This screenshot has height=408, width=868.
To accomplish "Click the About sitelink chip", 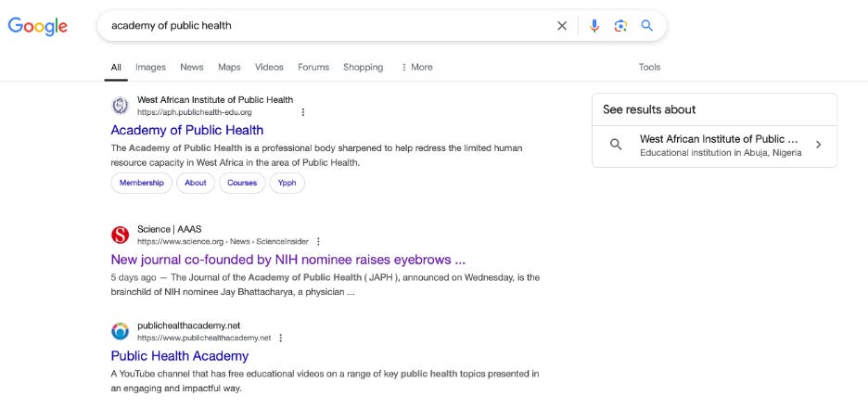I will tap(196, 183).
